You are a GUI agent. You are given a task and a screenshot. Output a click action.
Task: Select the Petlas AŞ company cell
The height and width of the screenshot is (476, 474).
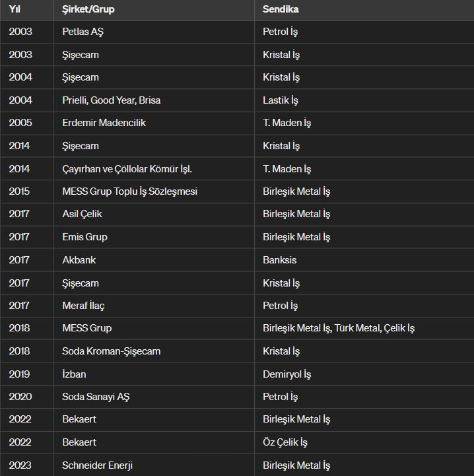[x=84, y=32]
